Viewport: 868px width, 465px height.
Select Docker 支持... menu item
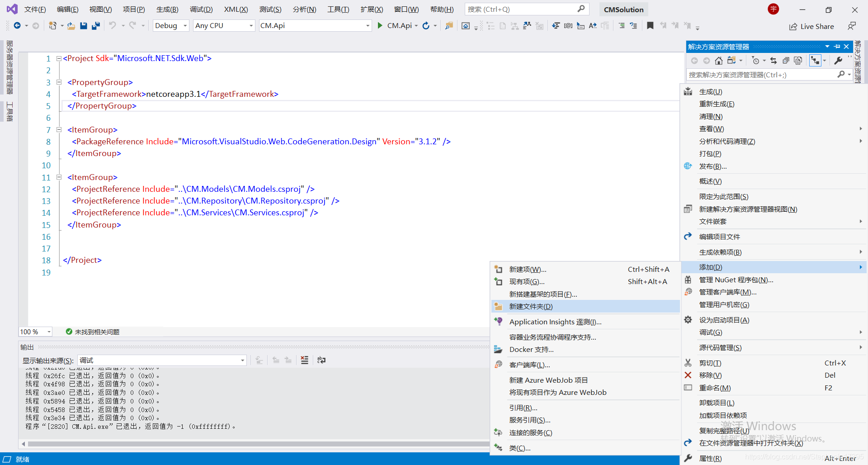tap(585, 350)
